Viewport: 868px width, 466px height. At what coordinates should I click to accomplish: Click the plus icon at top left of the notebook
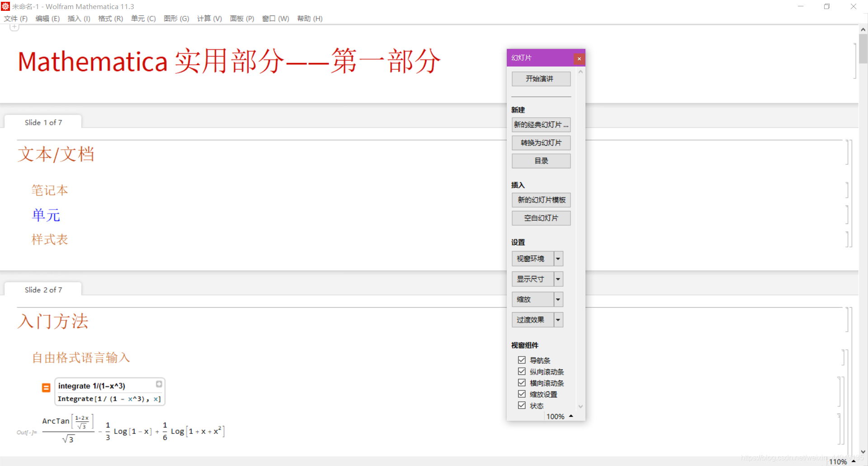tap(14, 27)
